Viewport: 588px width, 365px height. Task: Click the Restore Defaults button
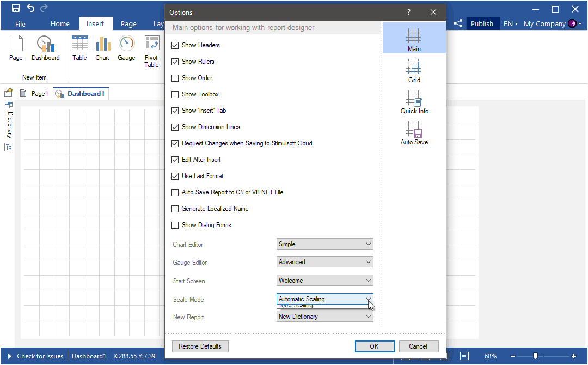(200, 346)
